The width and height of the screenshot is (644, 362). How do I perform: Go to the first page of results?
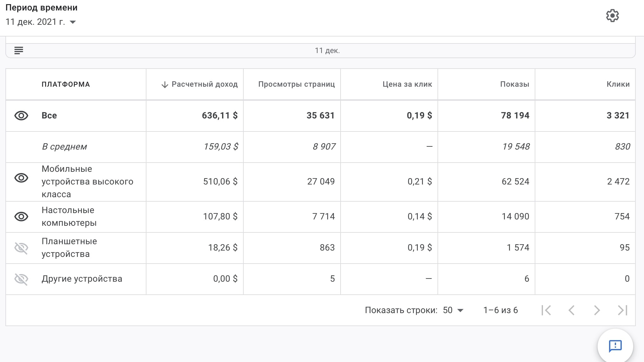click(x=546, y=310)
